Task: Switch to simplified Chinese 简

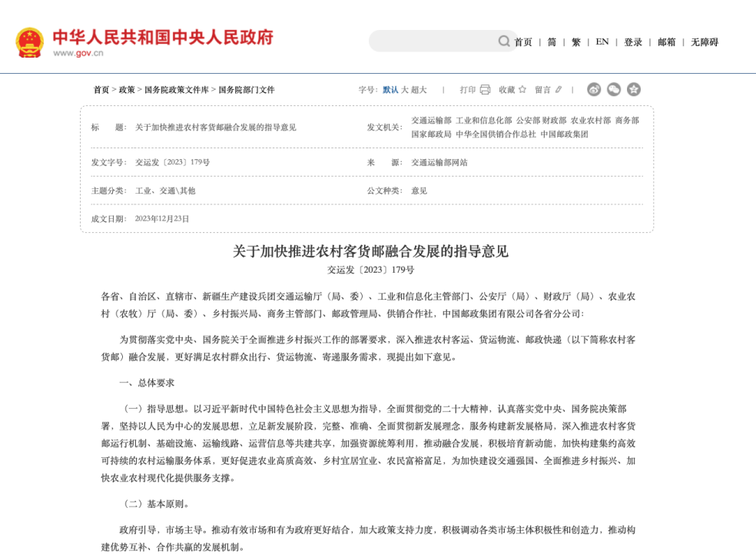Action: 552,42
